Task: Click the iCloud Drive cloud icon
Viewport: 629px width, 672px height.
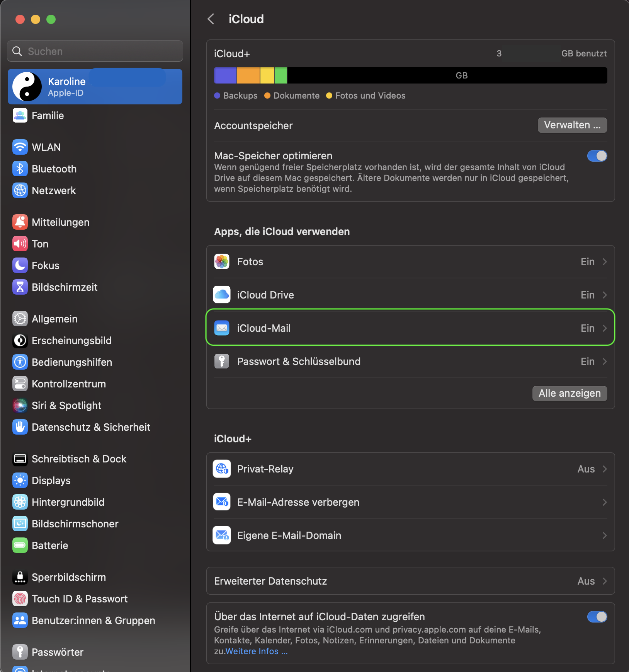Action: [x=222, y=295]
